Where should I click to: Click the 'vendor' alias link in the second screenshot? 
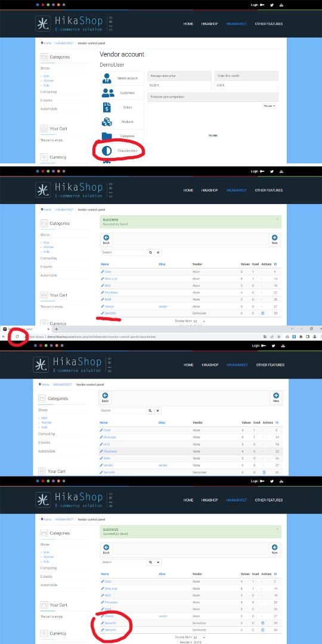163,306
